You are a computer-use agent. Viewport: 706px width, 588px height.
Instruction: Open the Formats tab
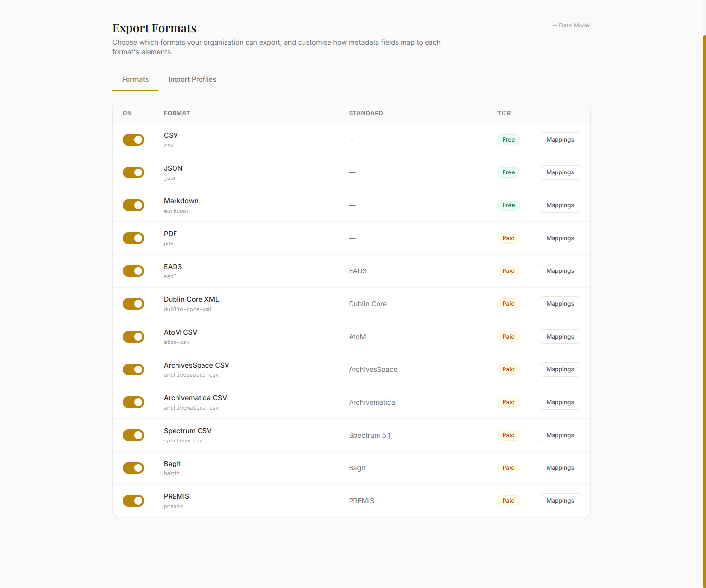(135, 79)
